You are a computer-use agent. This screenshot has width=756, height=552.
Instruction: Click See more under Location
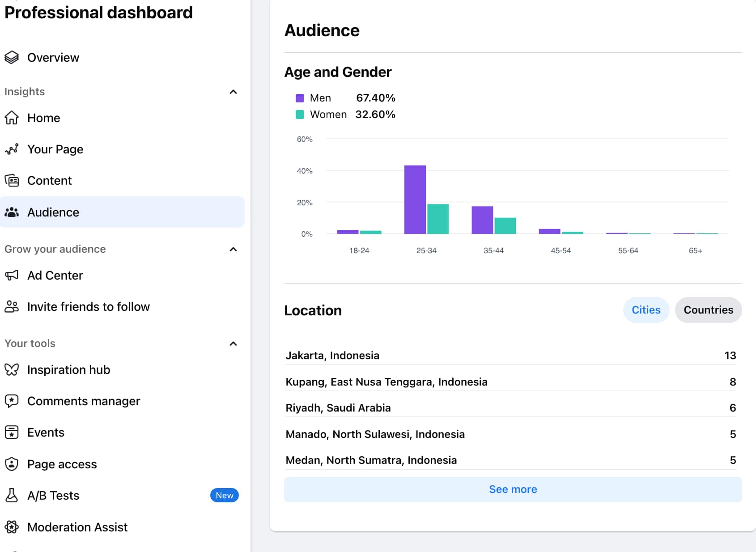(x=513, y=489)
